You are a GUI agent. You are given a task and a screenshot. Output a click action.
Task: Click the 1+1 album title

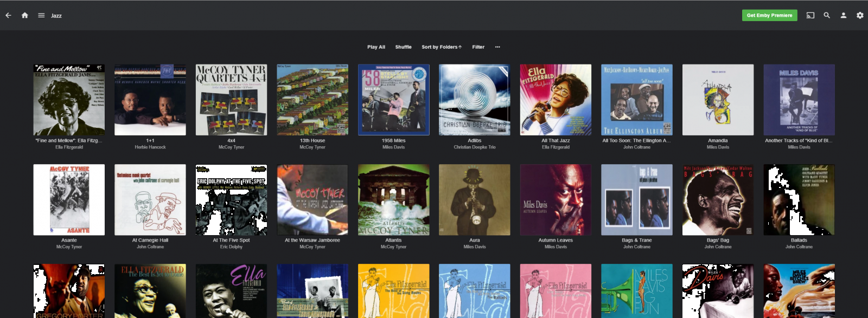150,140
